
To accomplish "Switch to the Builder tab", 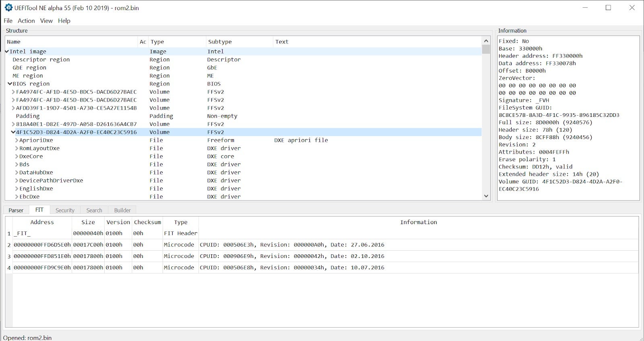I will (122, 210).
